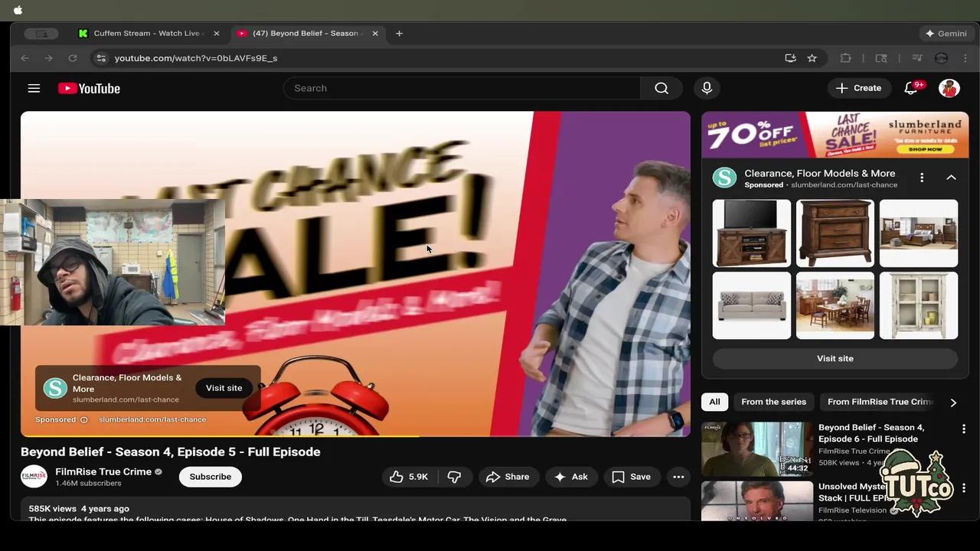Open more actions for the video
Viewport: 980px width, 551px height.
click(x=678, y=477)
